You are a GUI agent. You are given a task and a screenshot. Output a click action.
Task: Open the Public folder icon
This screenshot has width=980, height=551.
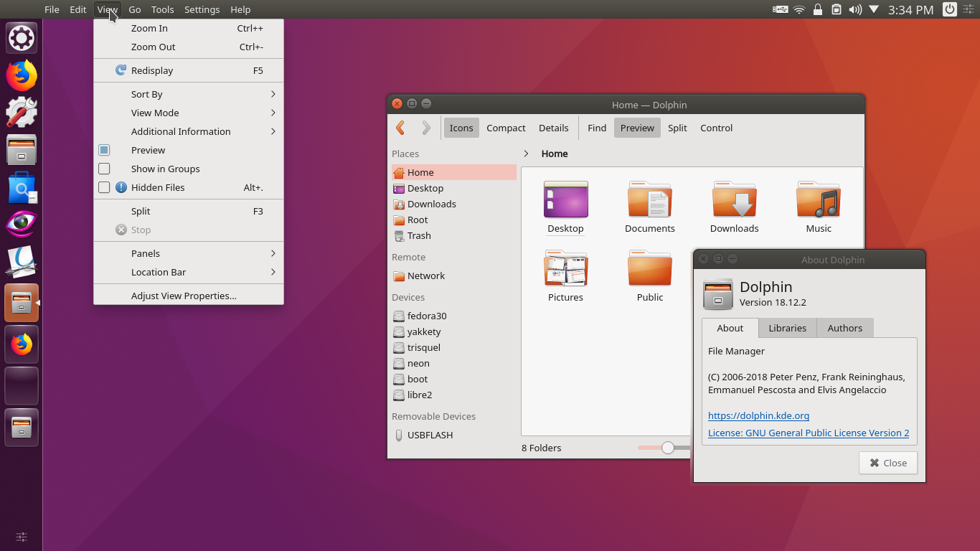click(650, 268)
